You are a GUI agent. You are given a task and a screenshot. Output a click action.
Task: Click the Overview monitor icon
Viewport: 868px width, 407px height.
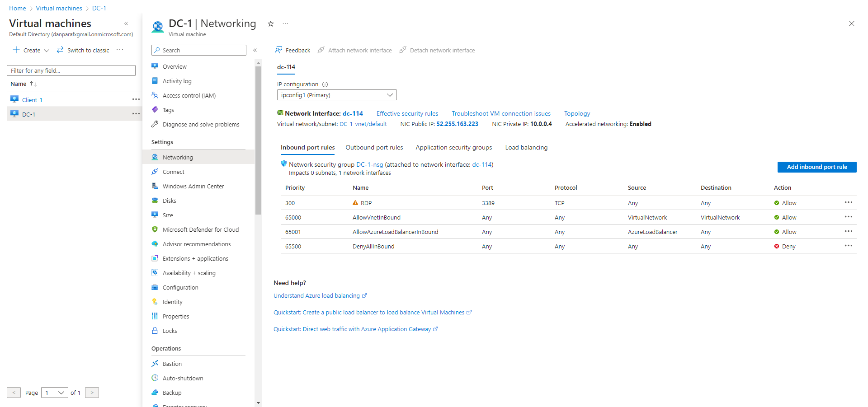click(155, 66)
